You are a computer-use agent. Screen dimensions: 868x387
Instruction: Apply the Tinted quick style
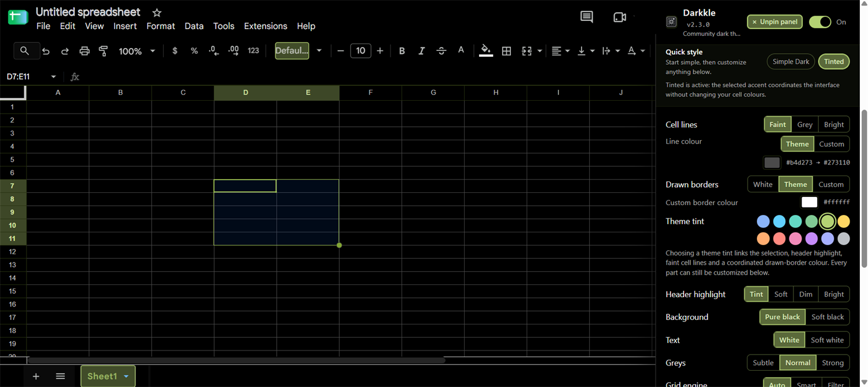[834, 61]
